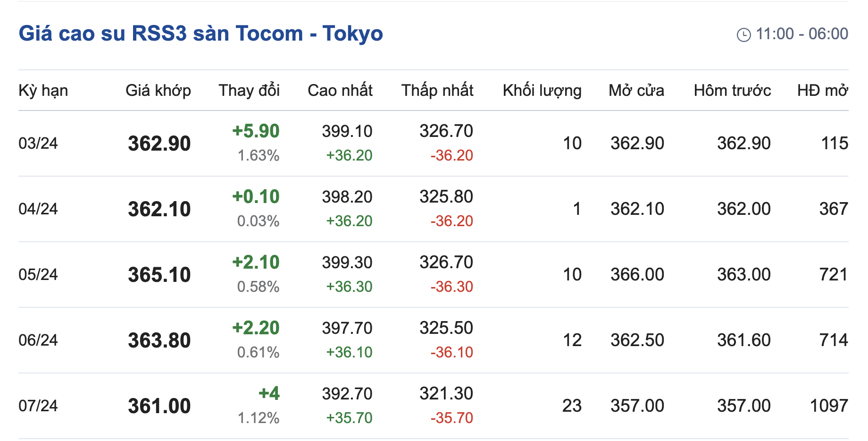Click the Khối lượng column header

(542, 90)
